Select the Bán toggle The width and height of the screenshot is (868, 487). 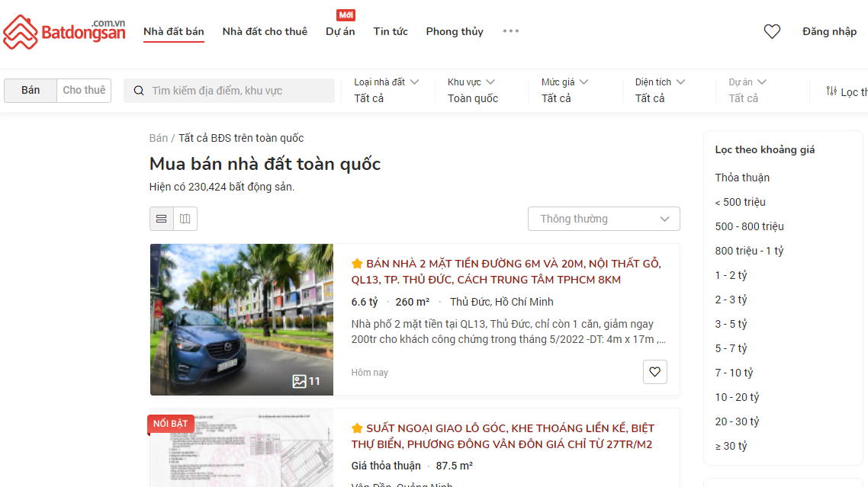31,90
